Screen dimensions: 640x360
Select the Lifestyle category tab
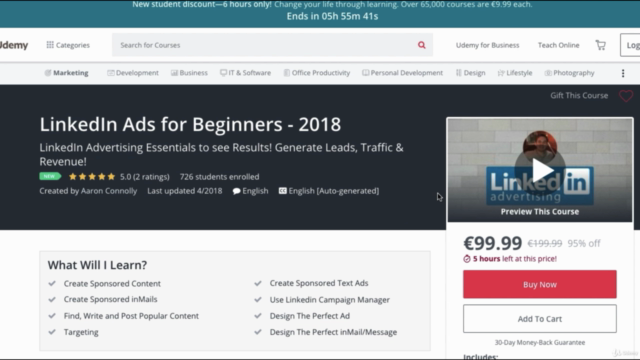pyautogui.click(x=515, y=73)
